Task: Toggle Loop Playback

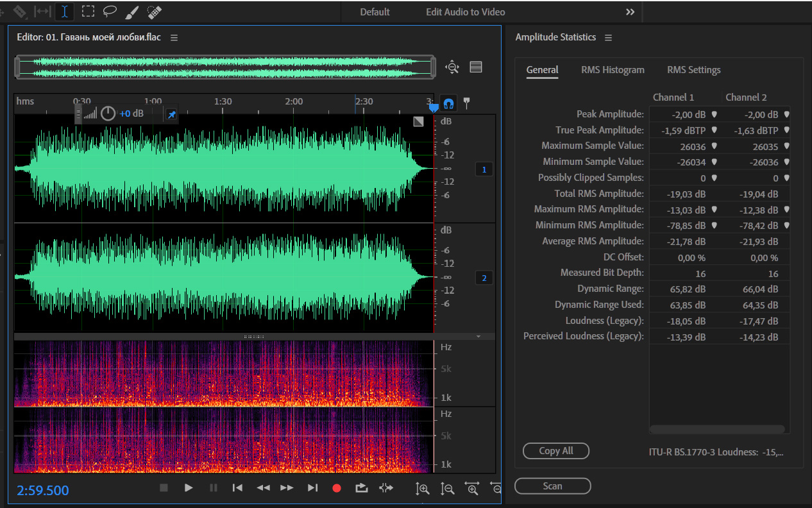Action: point(361,488)
